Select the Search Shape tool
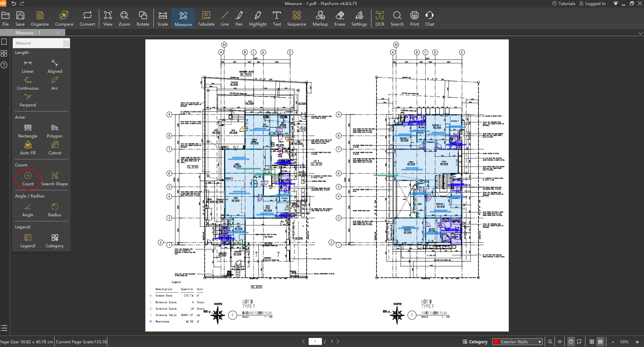The width and height of the screenshot is (644, 347). tap(55, 179)
